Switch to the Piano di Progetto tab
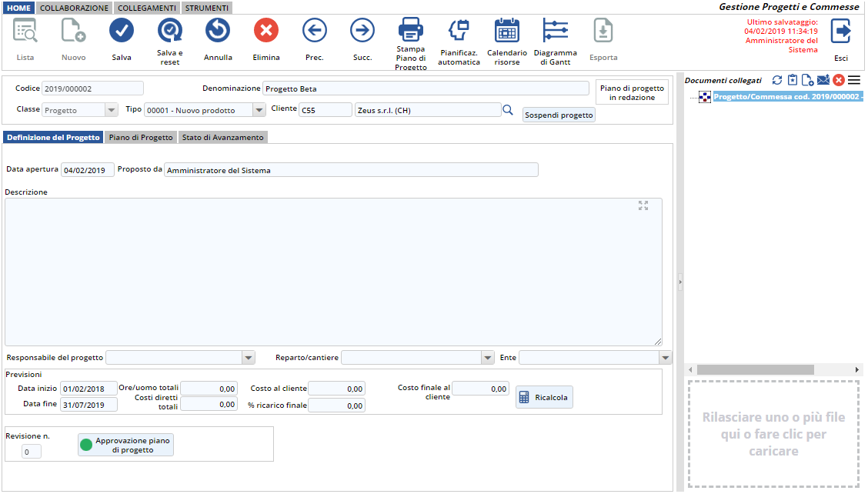The image size is (868, 494). (x=140, y=138)
